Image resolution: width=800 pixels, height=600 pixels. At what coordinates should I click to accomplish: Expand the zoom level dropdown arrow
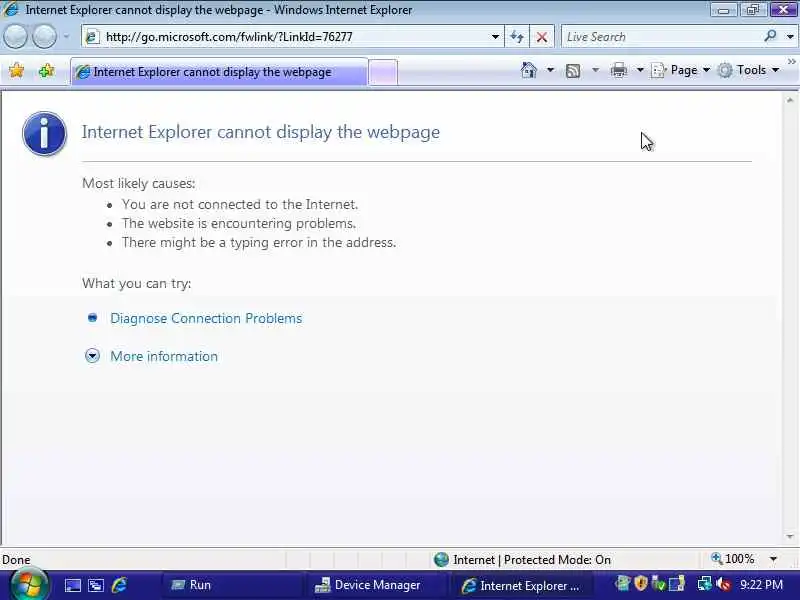click(x=773, y=559)
